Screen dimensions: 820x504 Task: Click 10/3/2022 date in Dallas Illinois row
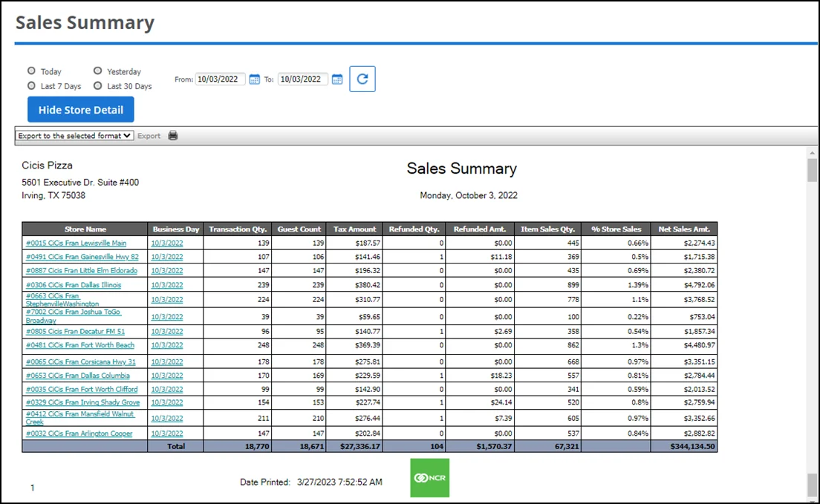coord(167,285)
